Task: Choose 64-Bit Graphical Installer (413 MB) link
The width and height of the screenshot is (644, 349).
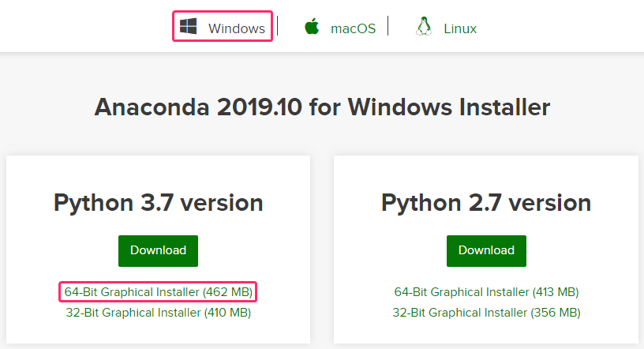Action: click(x=486, y=292)
